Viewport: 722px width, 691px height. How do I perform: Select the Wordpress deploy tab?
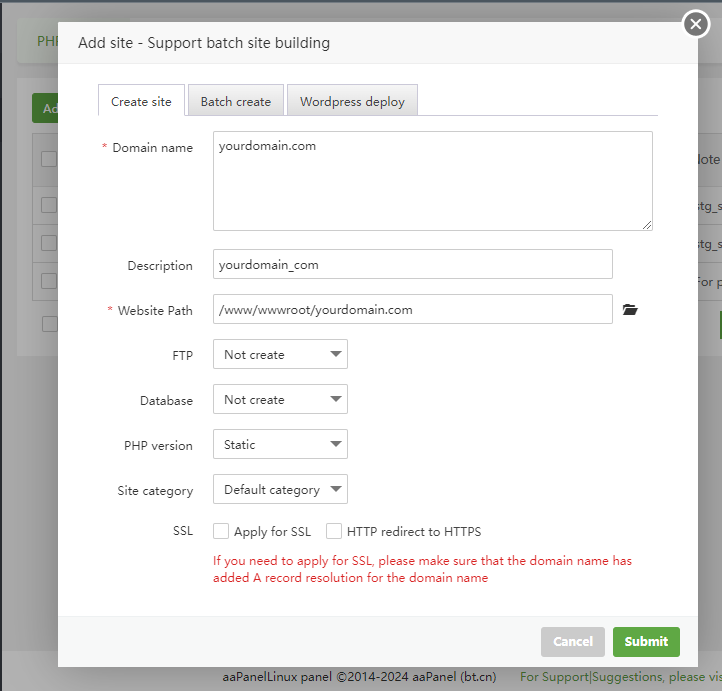(352, 101)
